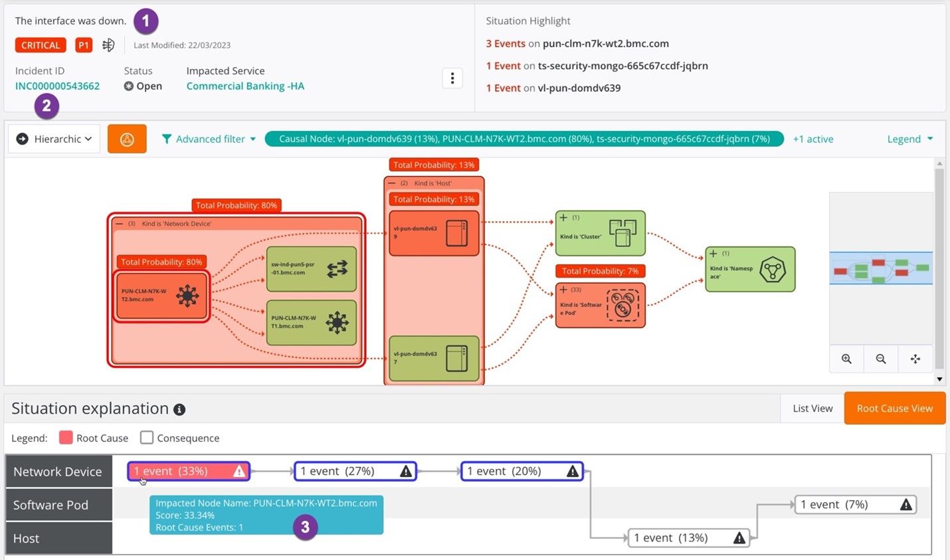This screenshot has width=950, height=560.
Task: Click the orange topology layout icon button
Action: pyautogui.click(x=127, y=139)
